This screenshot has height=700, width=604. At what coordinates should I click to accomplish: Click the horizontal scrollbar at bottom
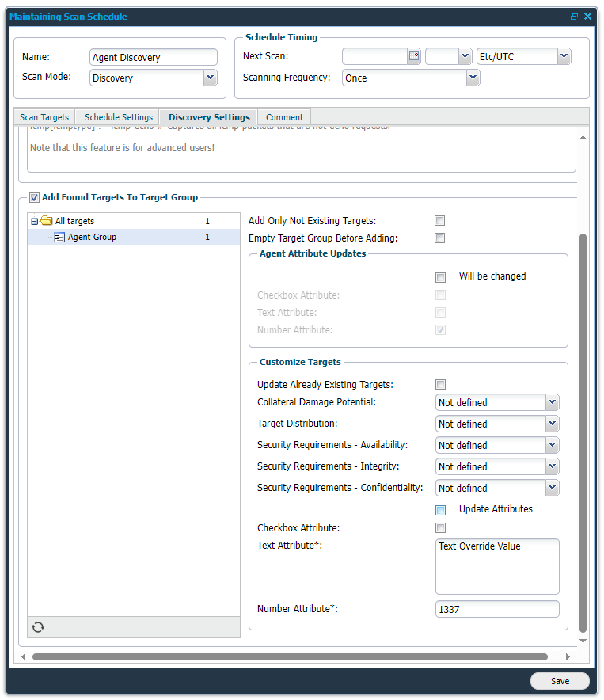tap(290, 656)
